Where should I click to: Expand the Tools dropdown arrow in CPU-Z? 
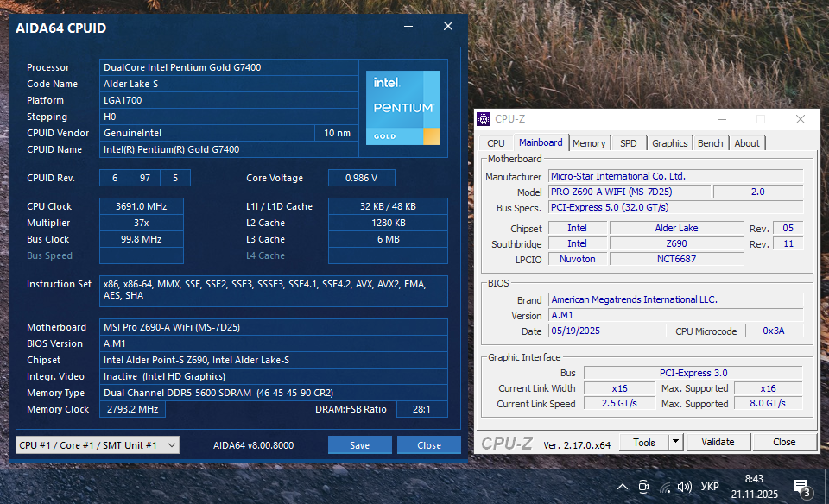pos(675,442)
